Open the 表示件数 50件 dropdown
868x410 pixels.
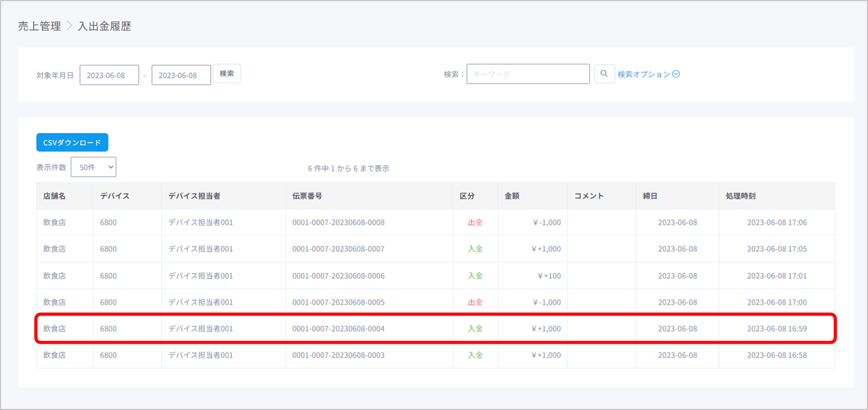coord(93,167)
